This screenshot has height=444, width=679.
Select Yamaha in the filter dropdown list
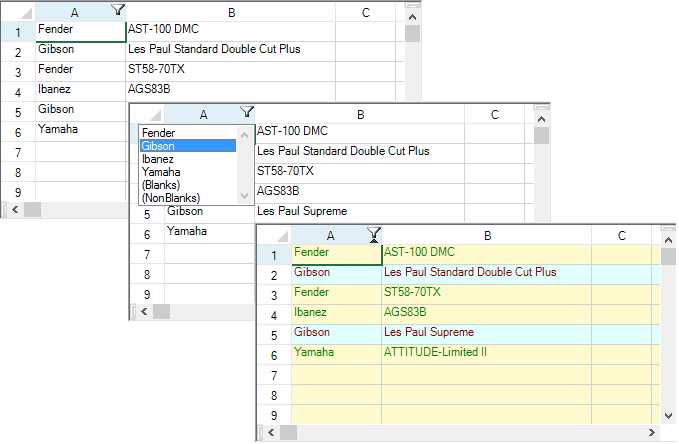pos(161,172)
